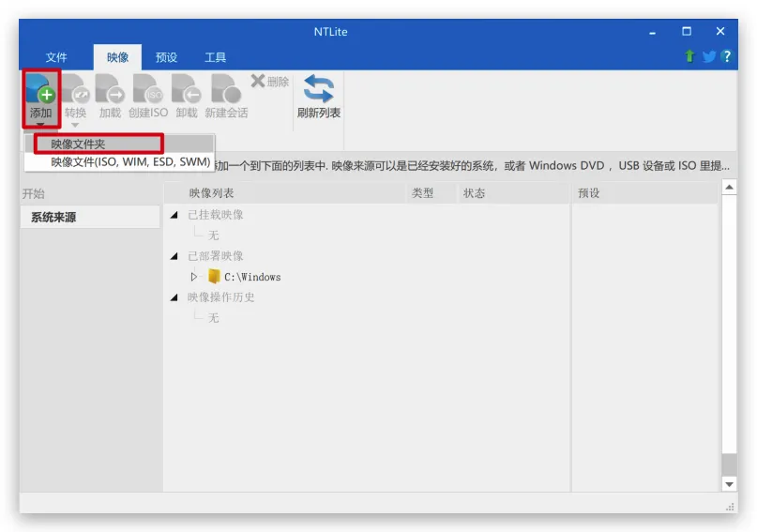Click the 类型 column header
The image size is (757, 532).
pos(431,193)
